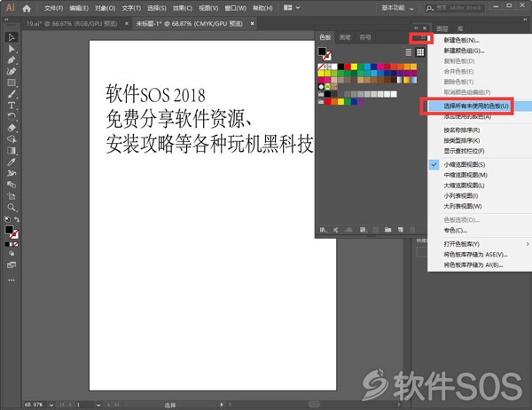The height and width of the screenshot is (410, 532).
Task: Choose 中缩览图视图(M) view option
Action: click(465, 176)
